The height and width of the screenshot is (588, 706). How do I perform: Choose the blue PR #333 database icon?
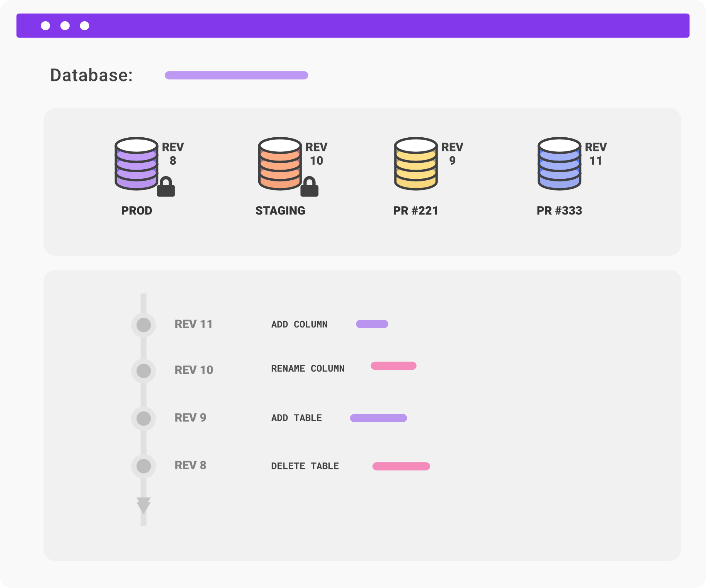(x=559, y=164)
